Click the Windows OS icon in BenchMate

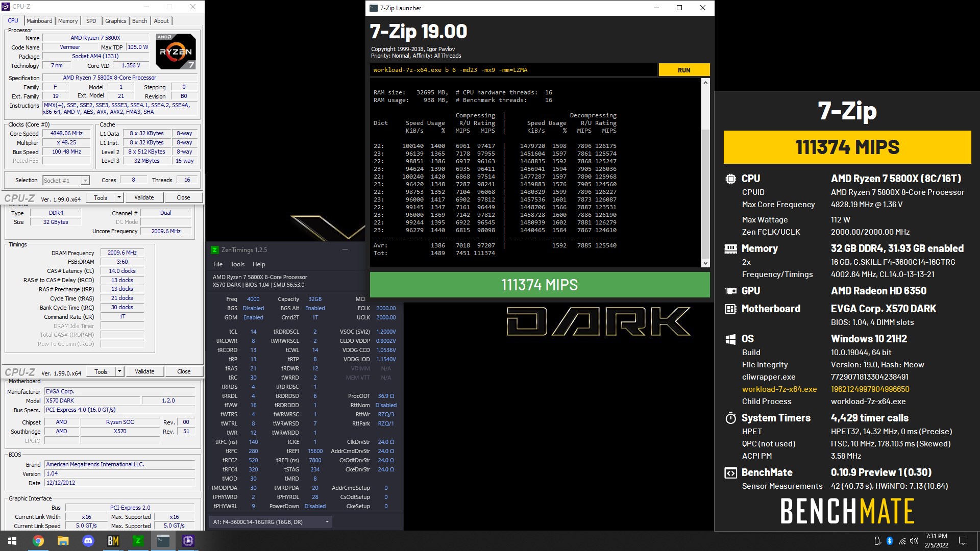pos(730,339)
